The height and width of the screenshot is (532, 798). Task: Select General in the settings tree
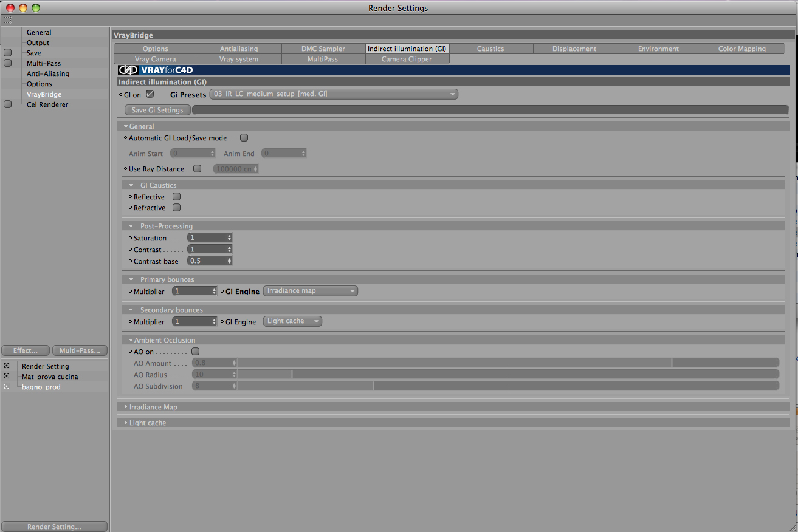39,32
